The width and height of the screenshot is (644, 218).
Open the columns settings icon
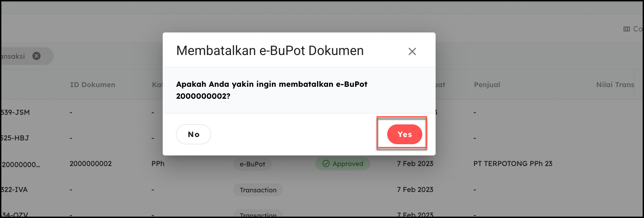[627, 29]
